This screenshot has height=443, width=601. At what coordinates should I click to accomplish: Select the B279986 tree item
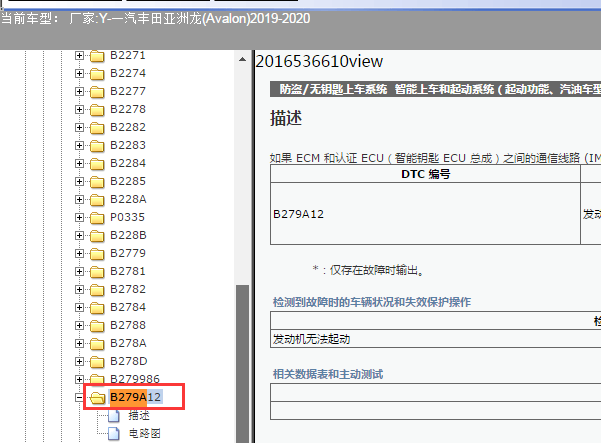(135, 379)
